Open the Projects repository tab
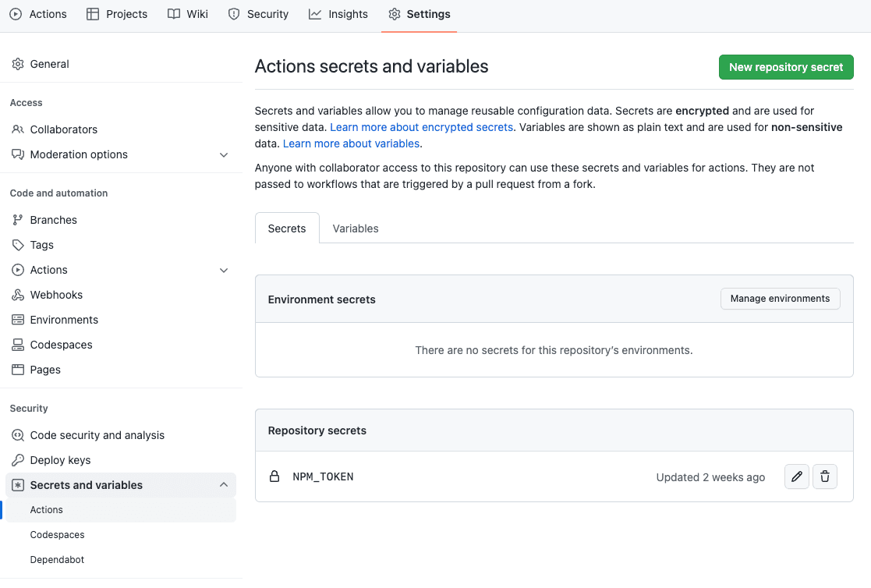This screenshot has width=871, height=588. click(117, 14)
